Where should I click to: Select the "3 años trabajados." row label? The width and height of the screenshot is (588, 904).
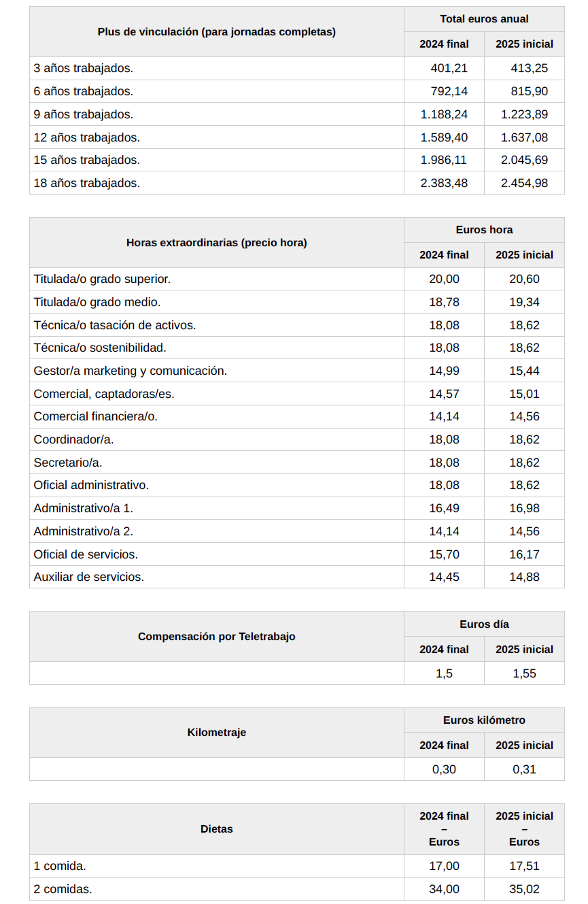pos(83,68)
